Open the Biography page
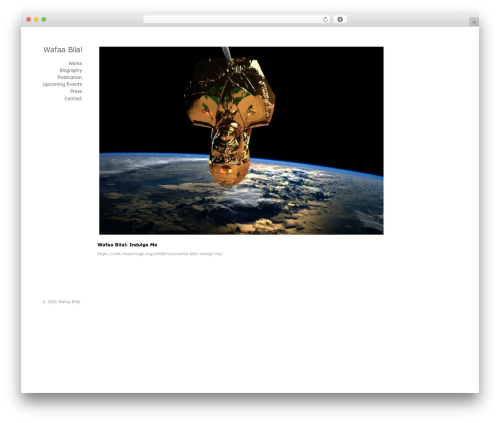 point(71,70)
